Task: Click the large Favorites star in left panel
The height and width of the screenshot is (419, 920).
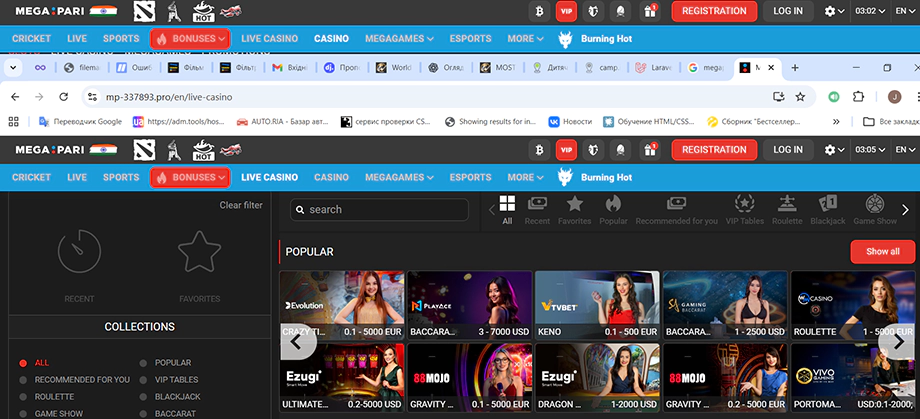Action: tap(199, 251)
